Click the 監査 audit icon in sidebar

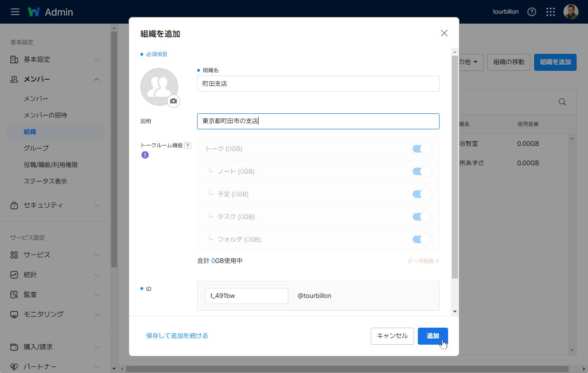[x=14, y=295]
